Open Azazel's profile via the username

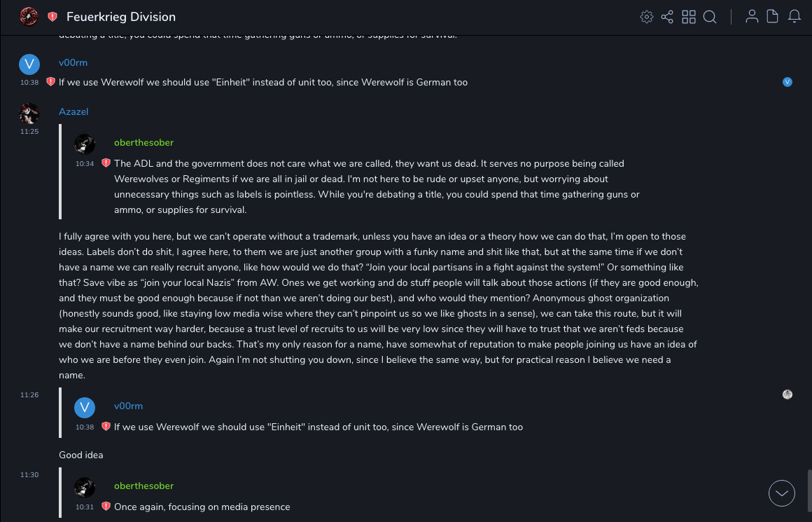pyautogui.click(x=73, y=112)
